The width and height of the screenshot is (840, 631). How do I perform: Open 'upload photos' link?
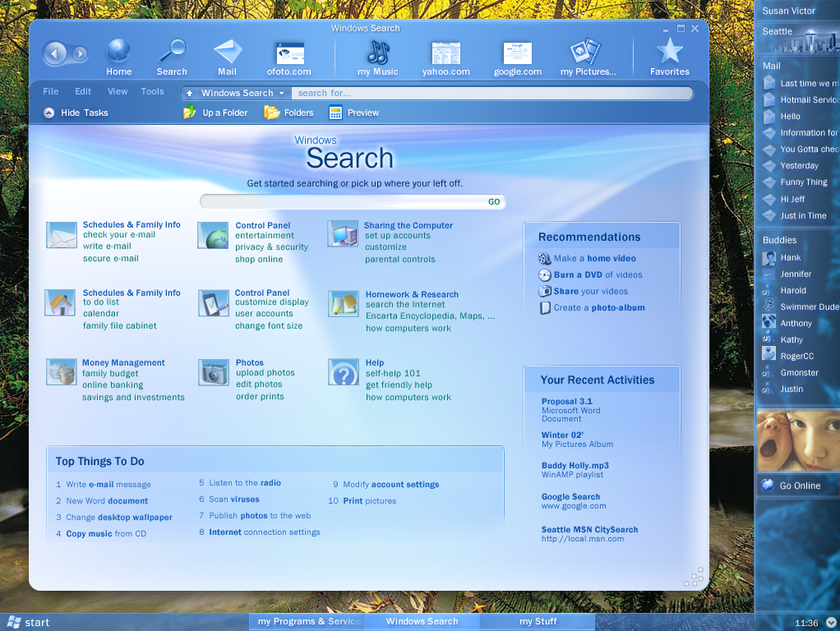click(x=265, y=373)
